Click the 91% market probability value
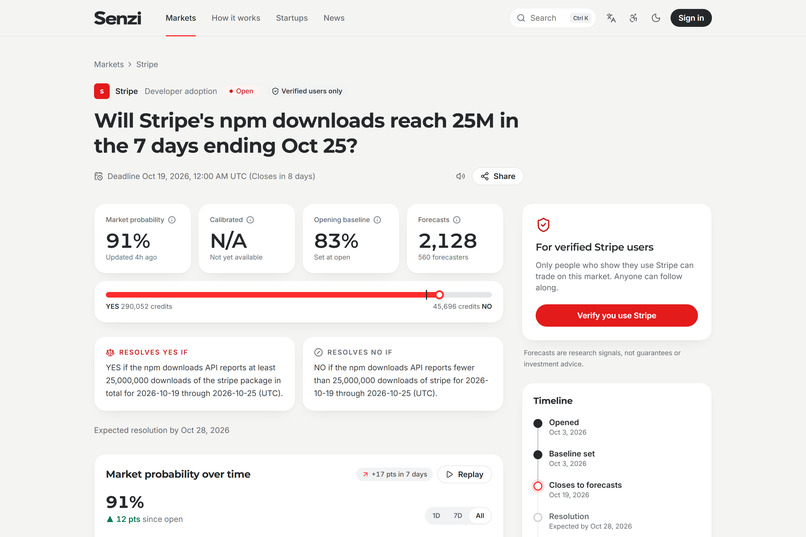Screen dimensions: 806x537 128,240
